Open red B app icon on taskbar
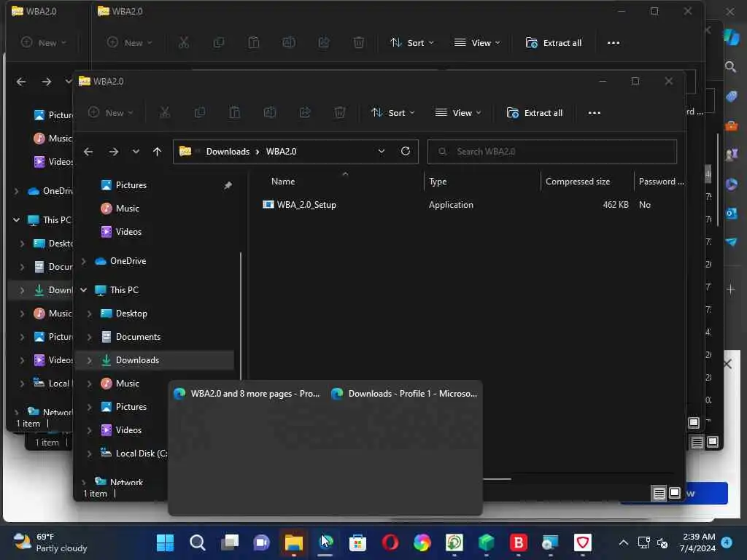This screenshot has width=747, height=560. pyautogui.click(x=519, y=542)
